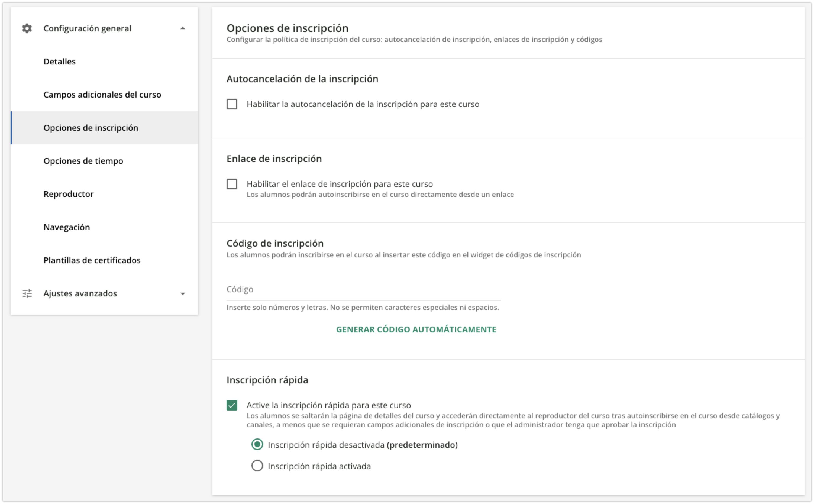Select Opciones de inscripción in sidebar
Screen dimensions: 814x504
click(x=104, y=128)
